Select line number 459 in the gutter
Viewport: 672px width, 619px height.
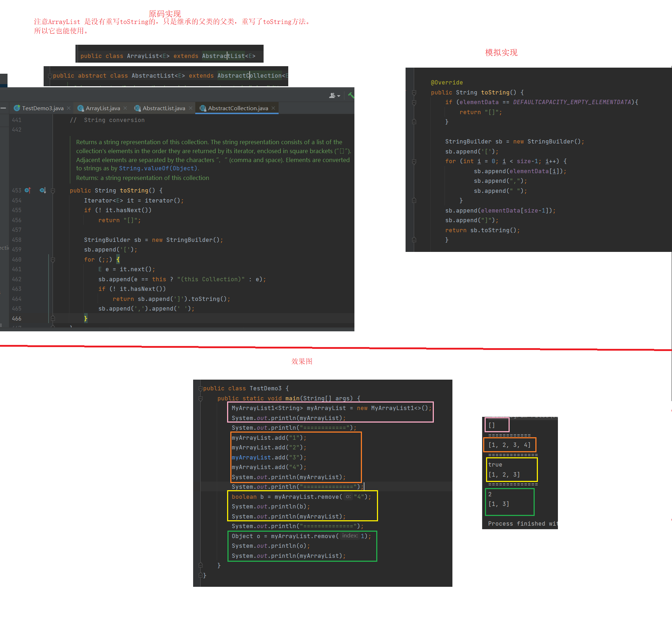click(x=16, y=249)
